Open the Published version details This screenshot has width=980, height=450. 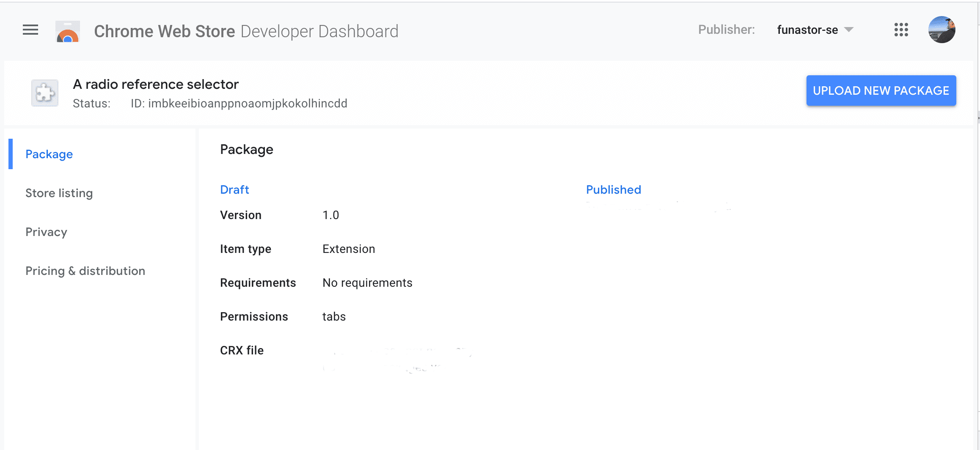pos(613,189)
